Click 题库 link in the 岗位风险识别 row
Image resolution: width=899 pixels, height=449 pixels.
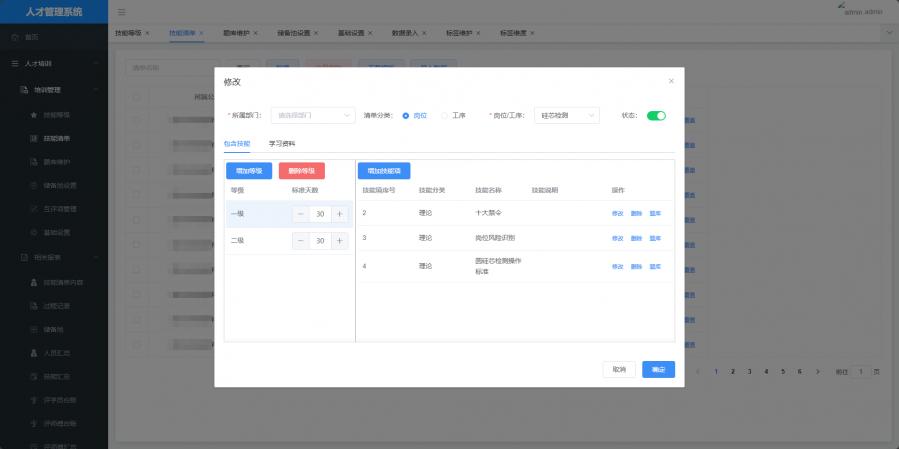[x=655, y=239]
